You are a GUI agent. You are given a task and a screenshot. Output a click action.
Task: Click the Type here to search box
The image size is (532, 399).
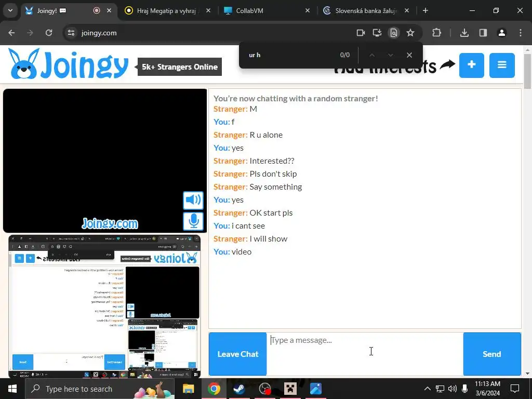pyautogui.click(x=100, y=389)
